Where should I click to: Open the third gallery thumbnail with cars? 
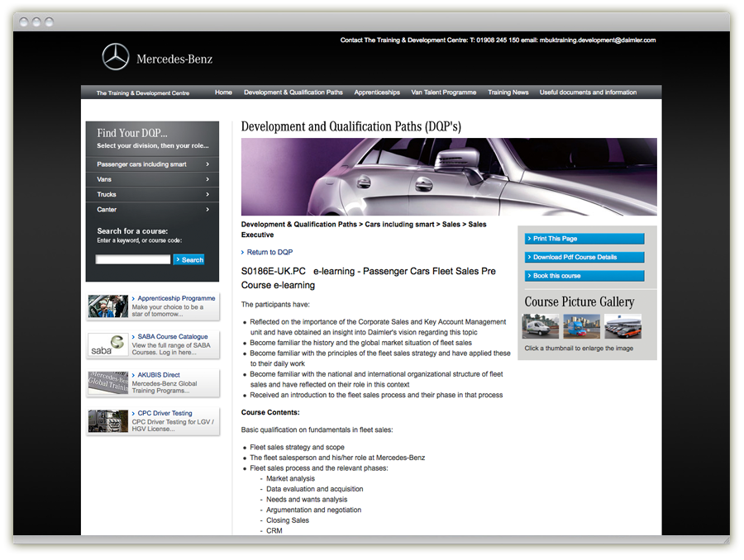pos(622,326)
